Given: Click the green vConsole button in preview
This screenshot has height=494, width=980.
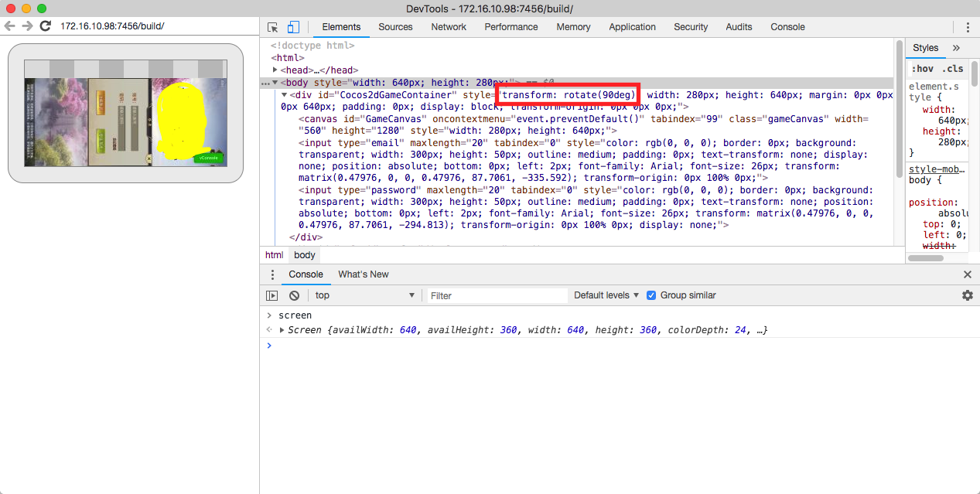Looking at the screenshot, I should coord(209,158).
